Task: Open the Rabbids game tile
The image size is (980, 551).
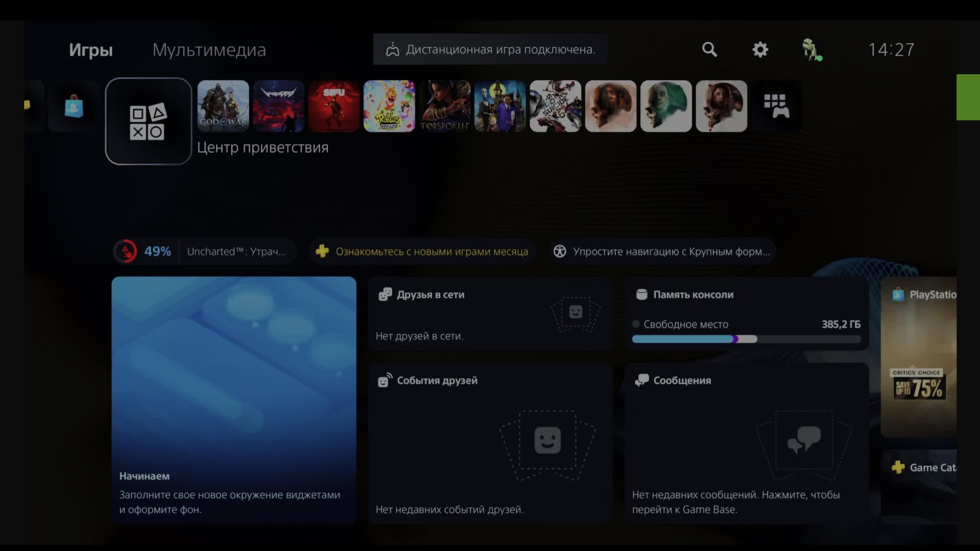Action: tap(389, 106)
